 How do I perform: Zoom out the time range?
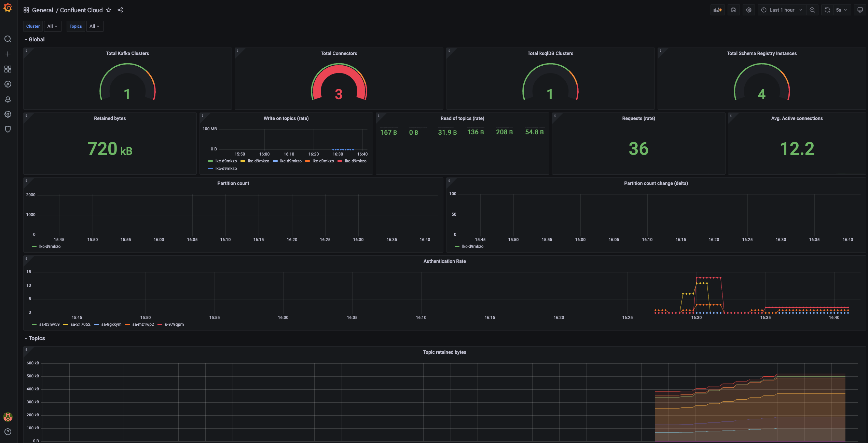tap(812, 10)
